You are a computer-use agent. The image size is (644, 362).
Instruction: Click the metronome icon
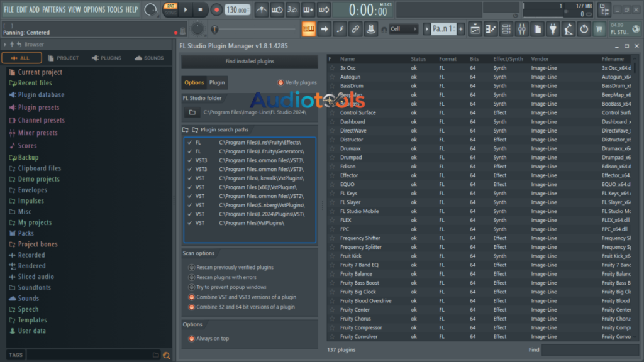click(262, 10)
